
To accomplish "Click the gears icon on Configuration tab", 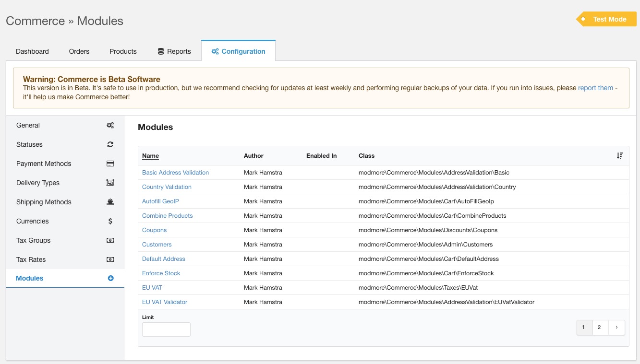I will pyautogui.click(x=215, y=51).
